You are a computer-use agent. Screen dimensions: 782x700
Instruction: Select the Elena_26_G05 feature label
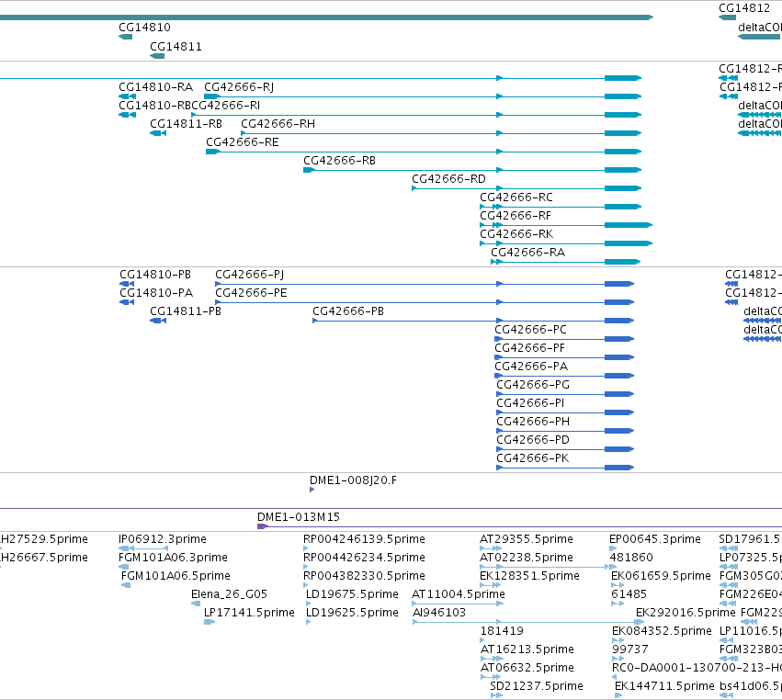coord(229,594)
